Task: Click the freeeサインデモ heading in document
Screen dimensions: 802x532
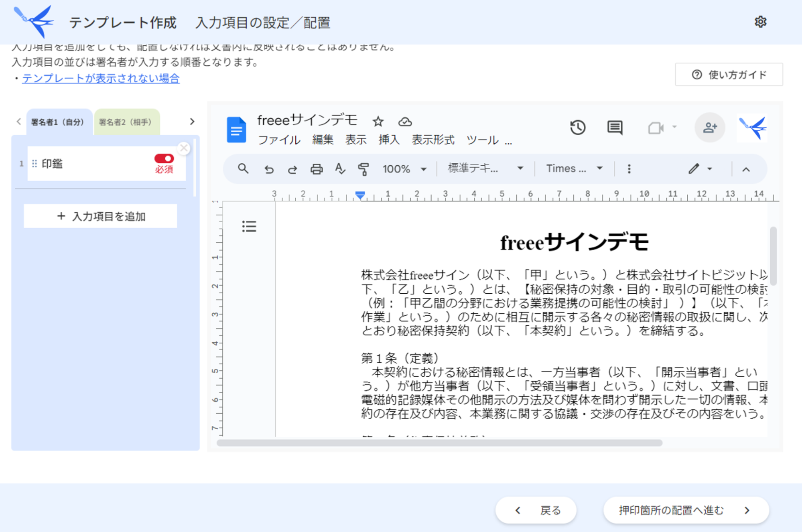Action: pyautogui.click(x=574, y=242)
